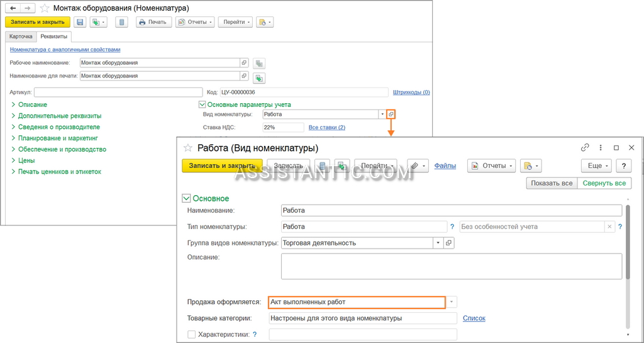Collapse Основные параметры учета section
Screen dimensions: 644x343
click(x=202, y=104)
